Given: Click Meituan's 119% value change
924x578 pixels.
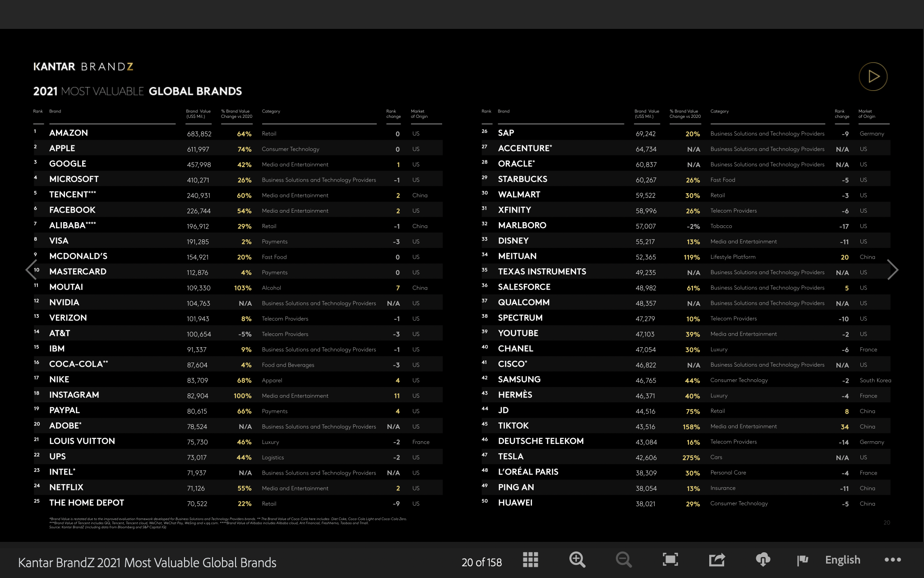Looking at the screenshot, I should (692, 257).
